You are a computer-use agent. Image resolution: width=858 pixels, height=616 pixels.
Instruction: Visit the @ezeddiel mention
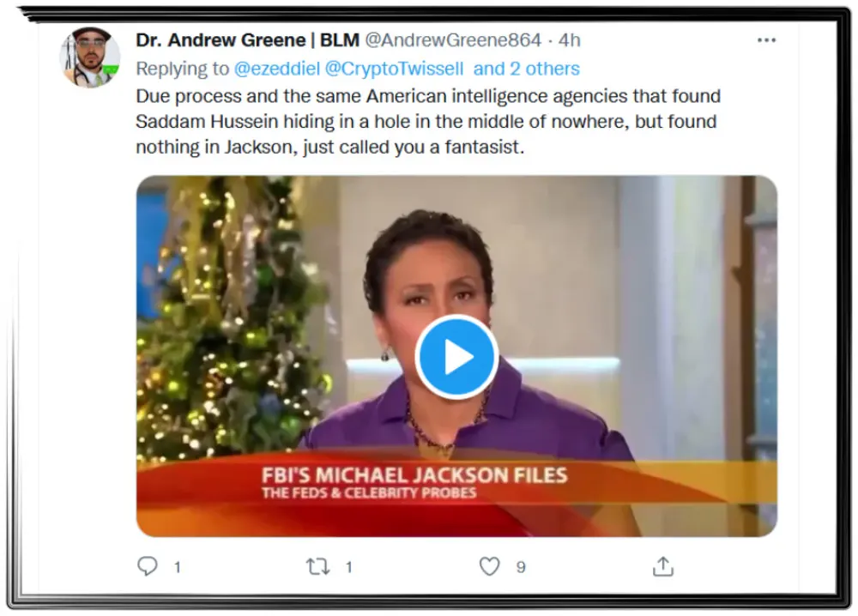coord(277,69)
